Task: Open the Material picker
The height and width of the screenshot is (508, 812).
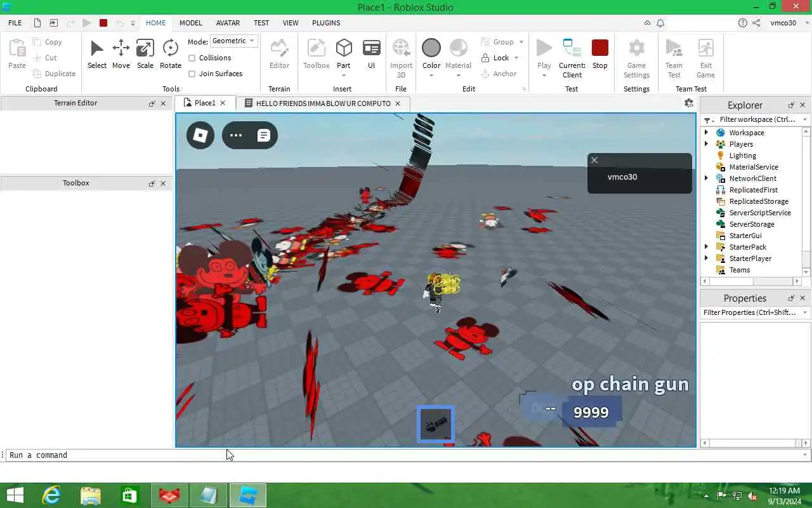Action: pos(458,57)
